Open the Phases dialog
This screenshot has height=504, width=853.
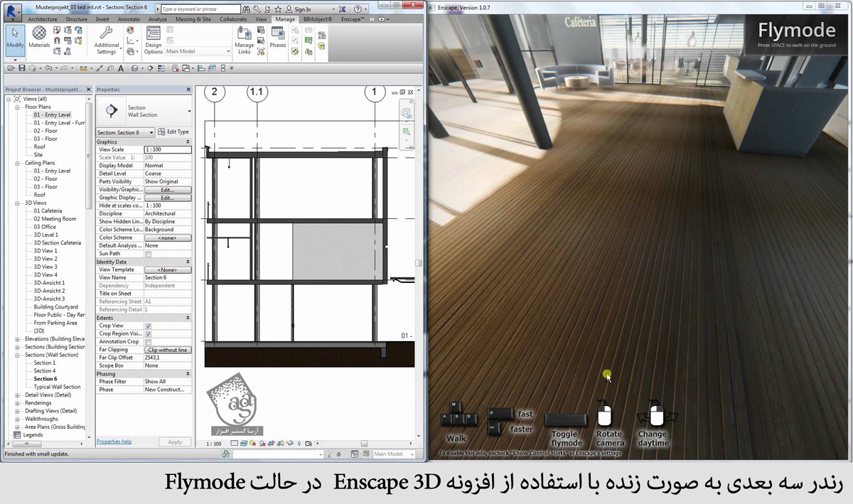pyautogui.click(x=278, y=38)
